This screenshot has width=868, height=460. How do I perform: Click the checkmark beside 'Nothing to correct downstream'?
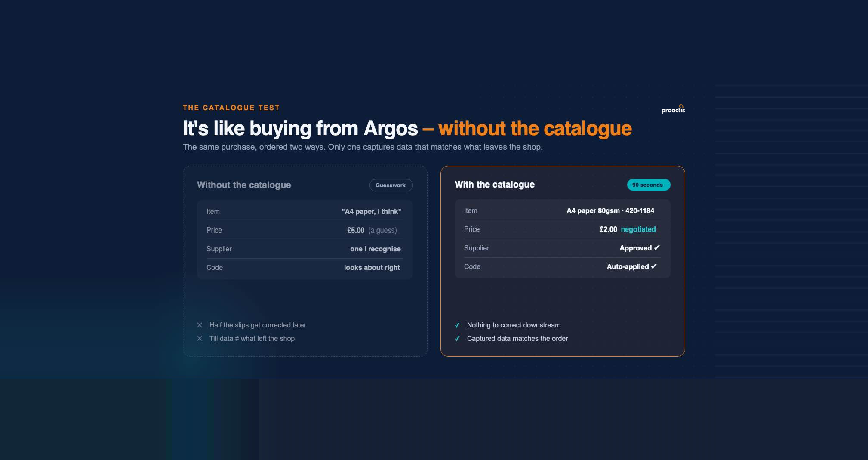pyautogui.click(x=457, y=325)
